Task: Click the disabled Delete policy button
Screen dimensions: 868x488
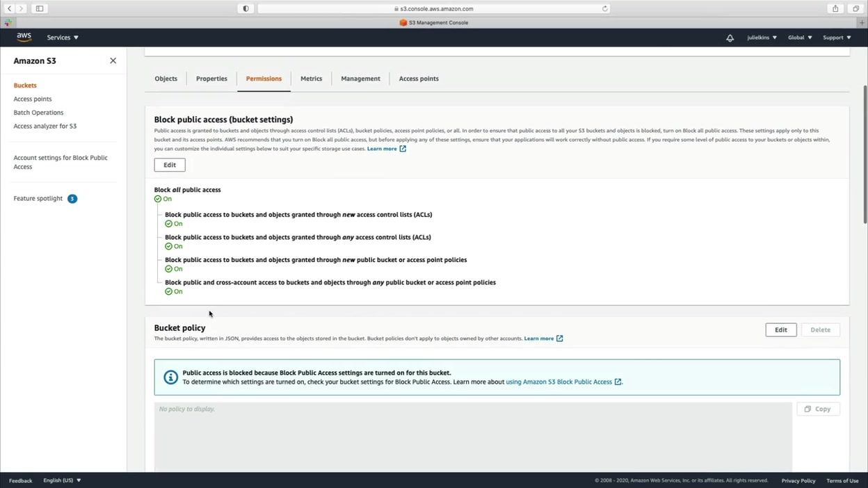Action: point(820,330)
